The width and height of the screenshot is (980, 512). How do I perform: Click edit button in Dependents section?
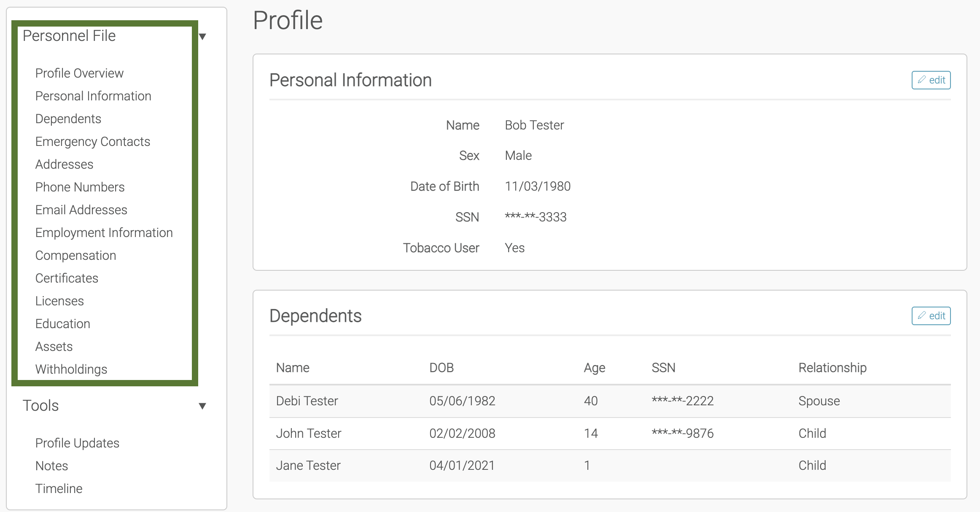(931, 316)
